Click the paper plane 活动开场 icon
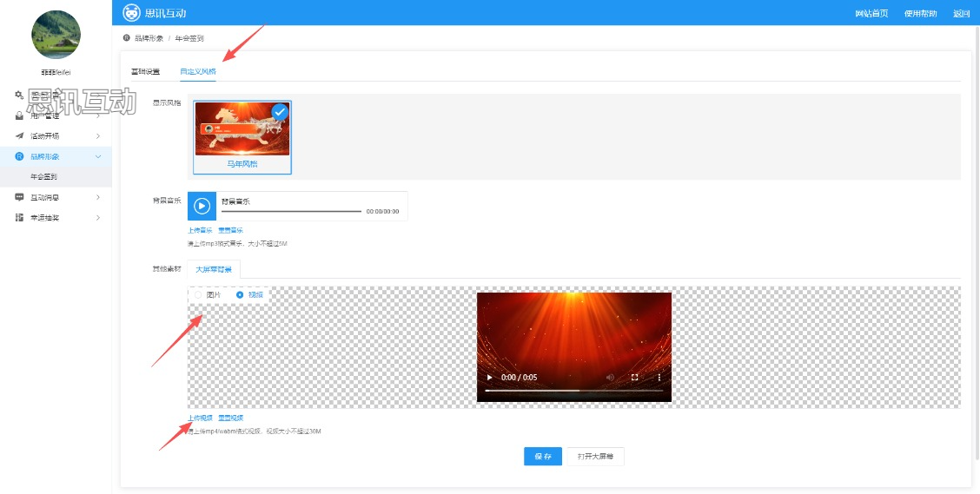The image size is (980, 494). point(19,136)
